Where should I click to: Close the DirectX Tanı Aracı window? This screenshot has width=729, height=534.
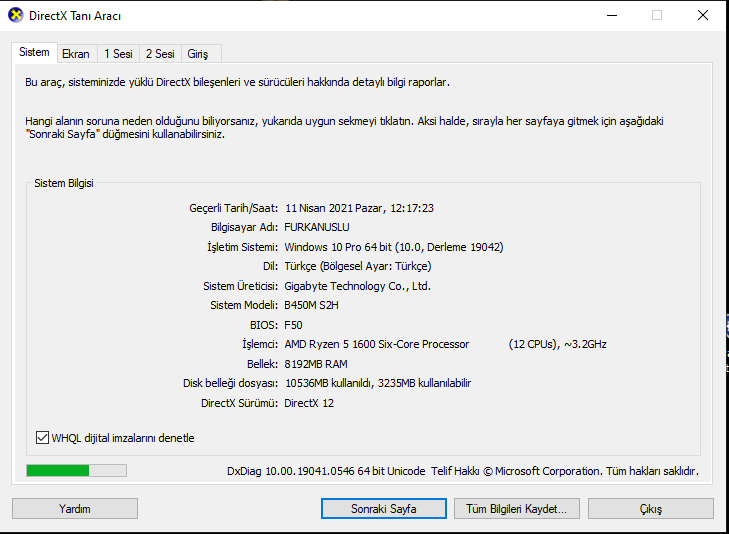click(703, 15)
